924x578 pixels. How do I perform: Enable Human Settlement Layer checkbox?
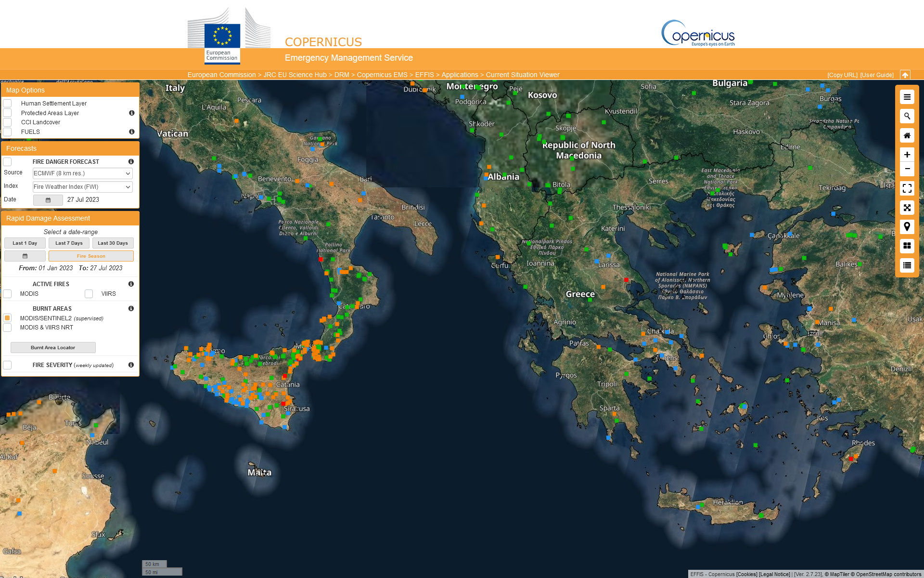(x=7, y=103)
